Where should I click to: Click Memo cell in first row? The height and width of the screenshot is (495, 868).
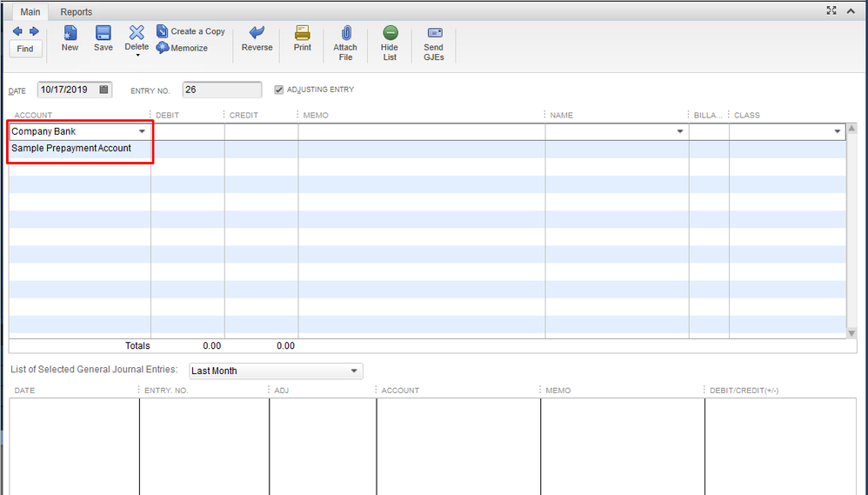click(x=422, y=131)
